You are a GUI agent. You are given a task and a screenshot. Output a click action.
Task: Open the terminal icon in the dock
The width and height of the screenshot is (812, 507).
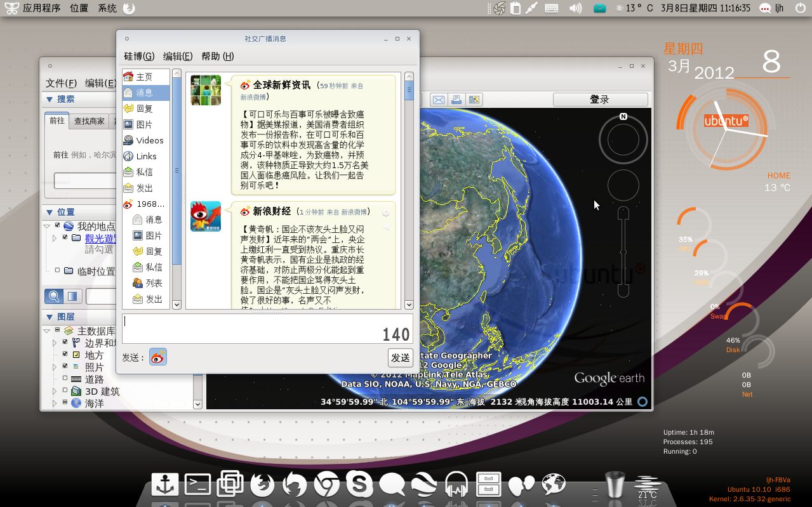tap(197, 485)
